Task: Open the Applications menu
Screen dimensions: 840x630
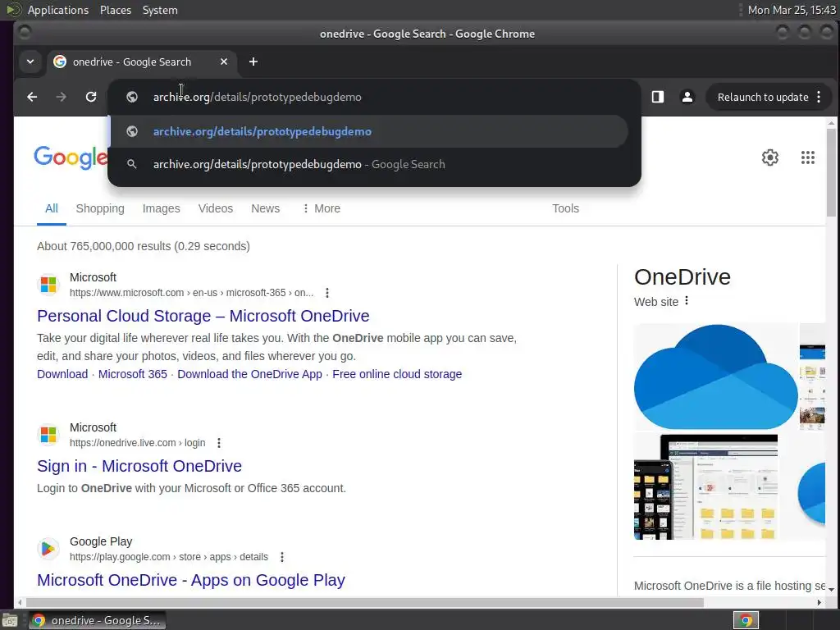Action: click(58, 10)
